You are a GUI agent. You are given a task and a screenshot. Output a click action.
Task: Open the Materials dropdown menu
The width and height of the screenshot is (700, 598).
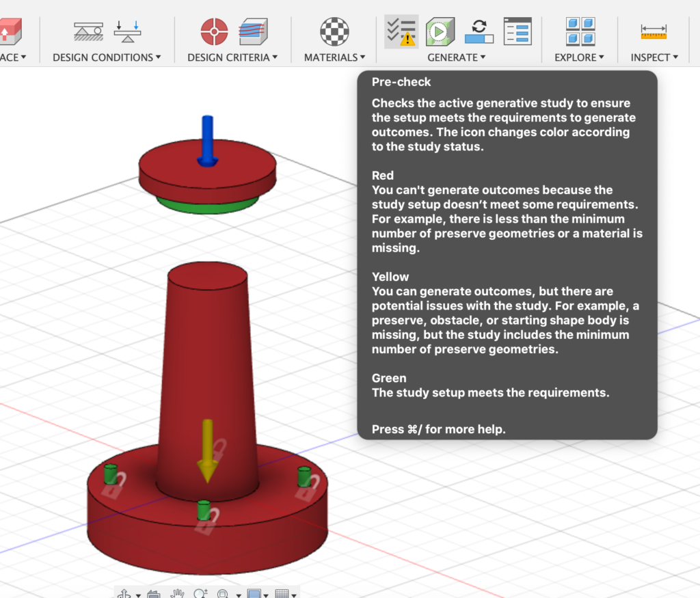(x=334, y=57)
